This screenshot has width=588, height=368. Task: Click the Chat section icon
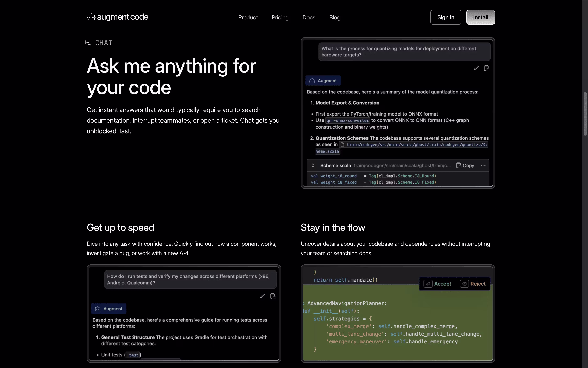(88, 43)
